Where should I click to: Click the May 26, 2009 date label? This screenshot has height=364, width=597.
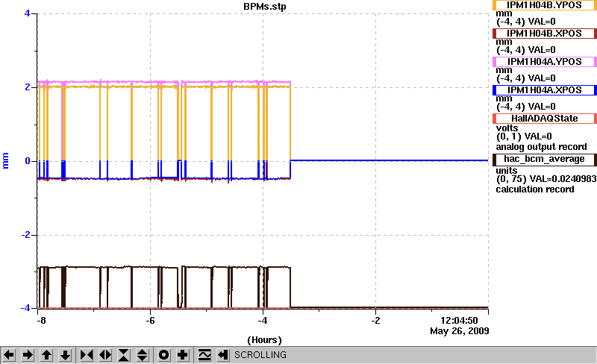(460, 331)
